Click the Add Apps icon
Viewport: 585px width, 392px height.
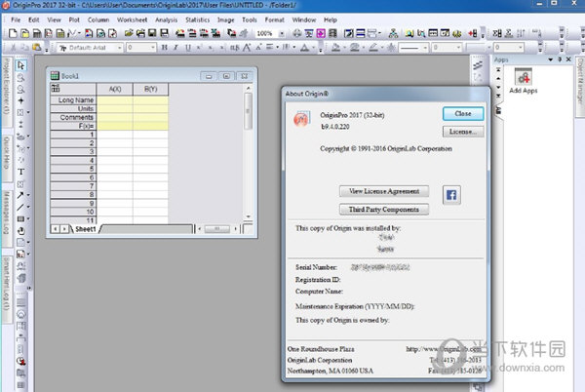pos(522,77)
